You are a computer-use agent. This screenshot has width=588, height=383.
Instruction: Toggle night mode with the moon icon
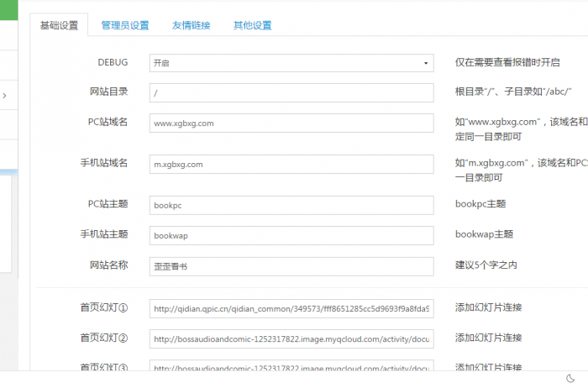(570, 377)
